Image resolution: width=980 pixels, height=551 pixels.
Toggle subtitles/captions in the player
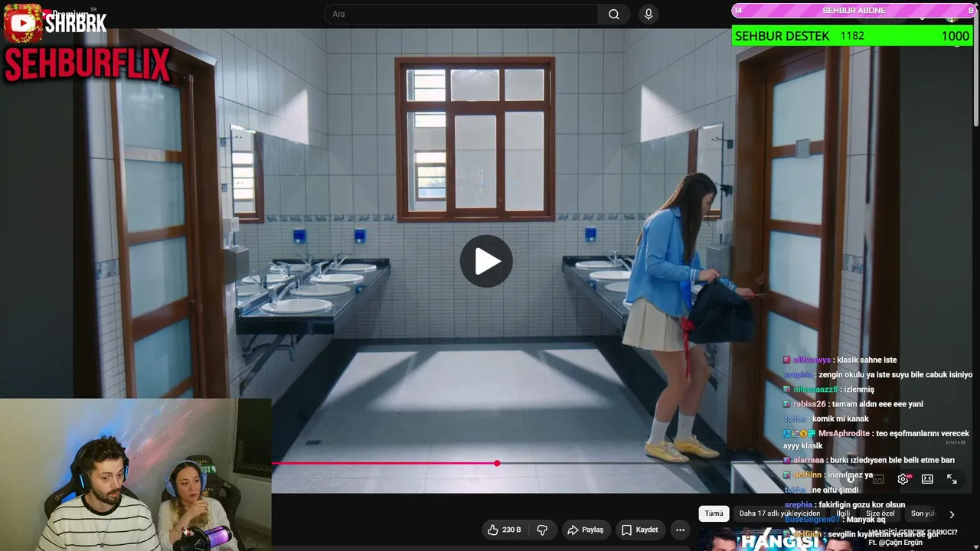click(x=878, y=479)
